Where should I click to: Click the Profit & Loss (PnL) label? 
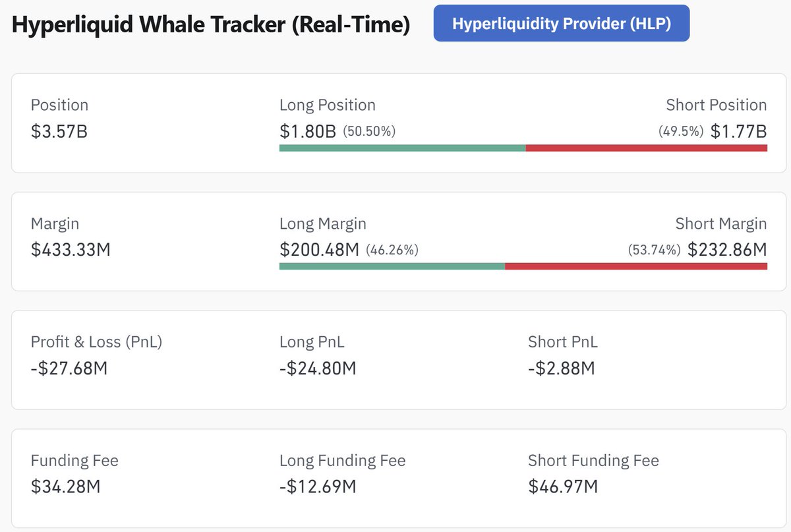96,342
